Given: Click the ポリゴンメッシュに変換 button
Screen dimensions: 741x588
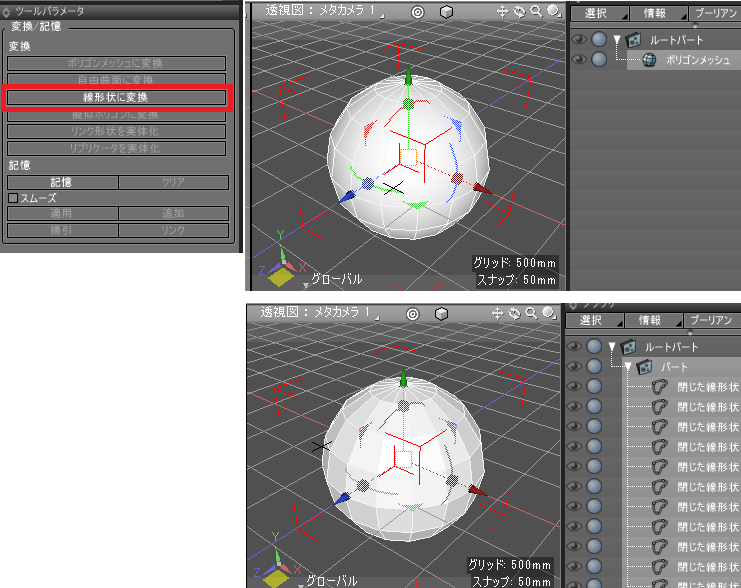Looking at the screenshot, I should 116,63.
